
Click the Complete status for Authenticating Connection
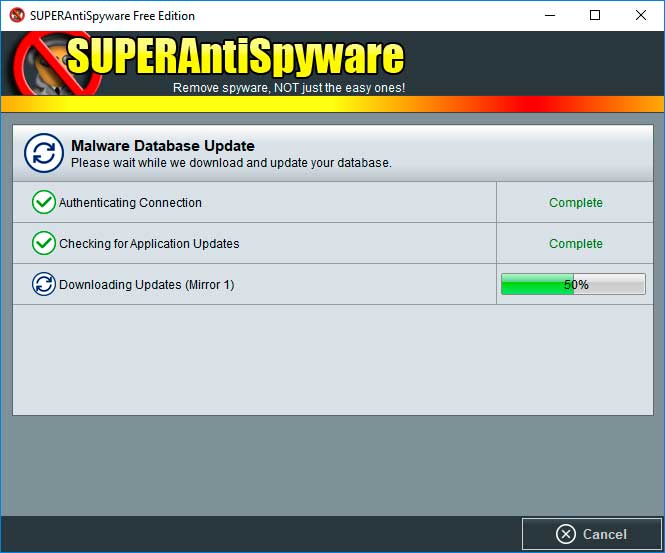576,203
